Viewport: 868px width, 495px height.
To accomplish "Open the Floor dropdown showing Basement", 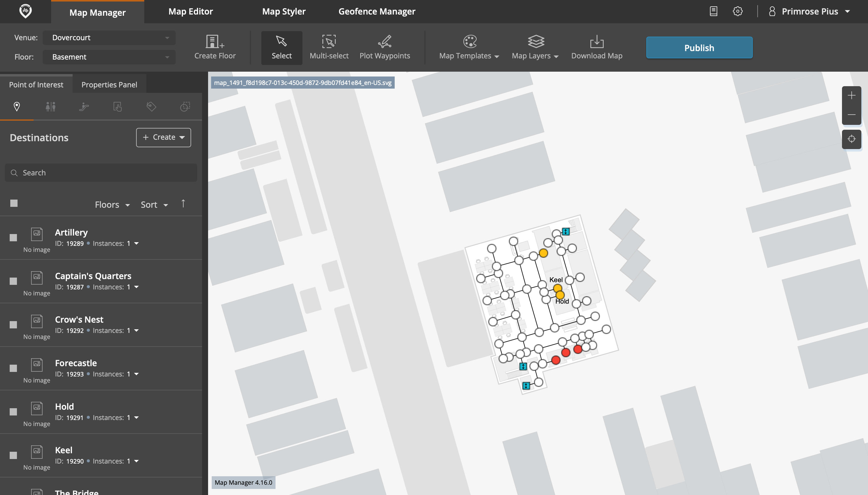I will click(109, 57).
